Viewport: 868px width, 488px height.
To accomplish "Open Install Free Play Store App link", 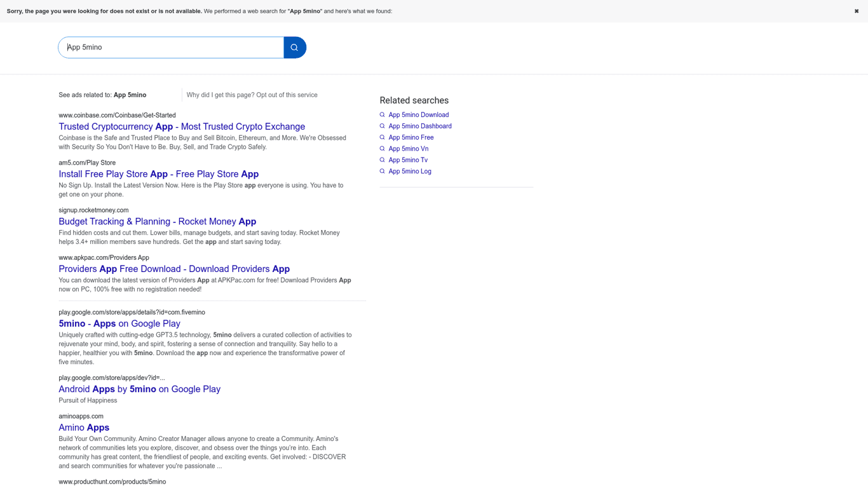I will click(159, 174).
